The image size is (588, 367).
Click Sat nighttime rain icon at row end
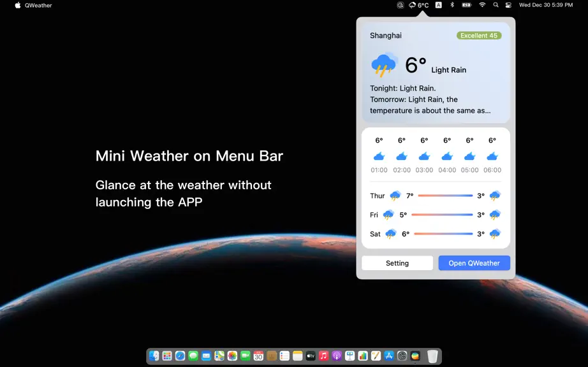[x=495, y=234]
